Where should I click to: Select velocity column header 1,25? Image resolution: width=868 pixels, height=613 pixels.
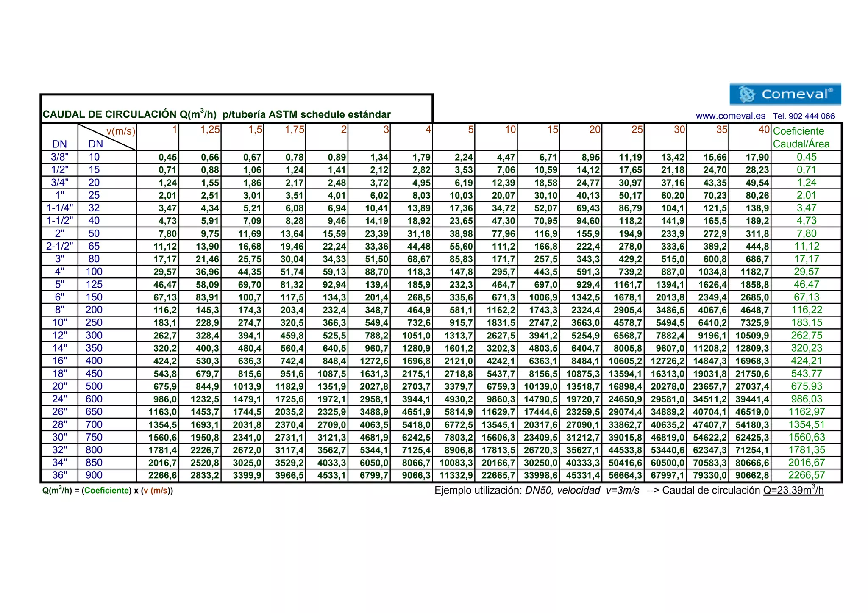point(210,130)
